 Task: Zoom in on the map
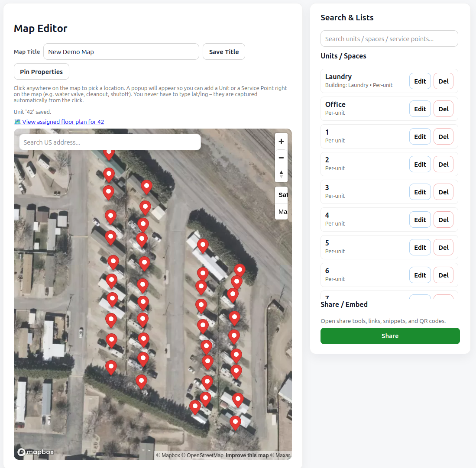pos(281,142)
